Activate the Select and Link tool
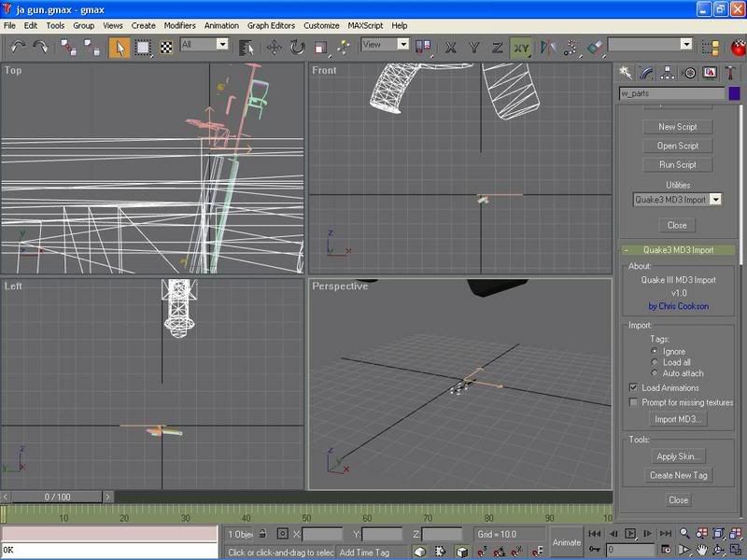This screenshot has height=560, width=747. point(68,48)
